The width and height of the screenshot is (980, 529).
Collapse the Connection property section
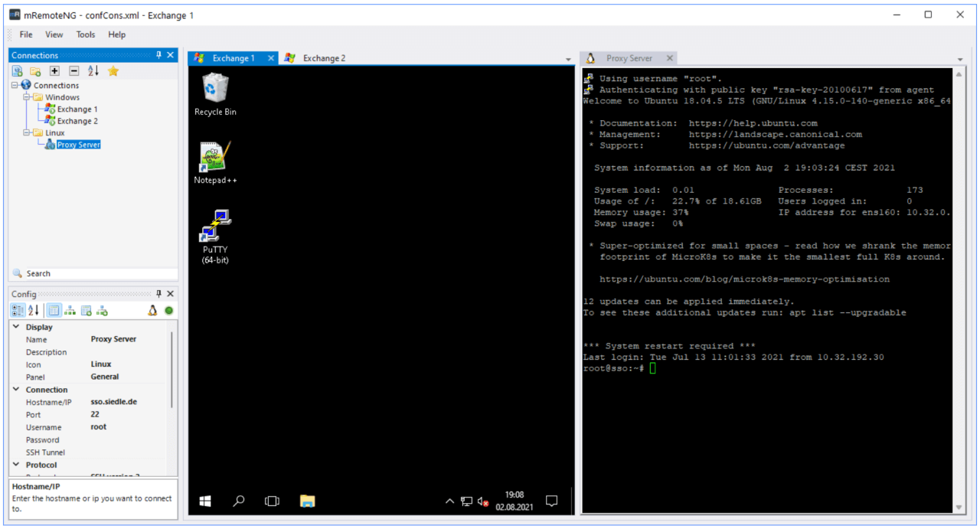coord(16,390)
